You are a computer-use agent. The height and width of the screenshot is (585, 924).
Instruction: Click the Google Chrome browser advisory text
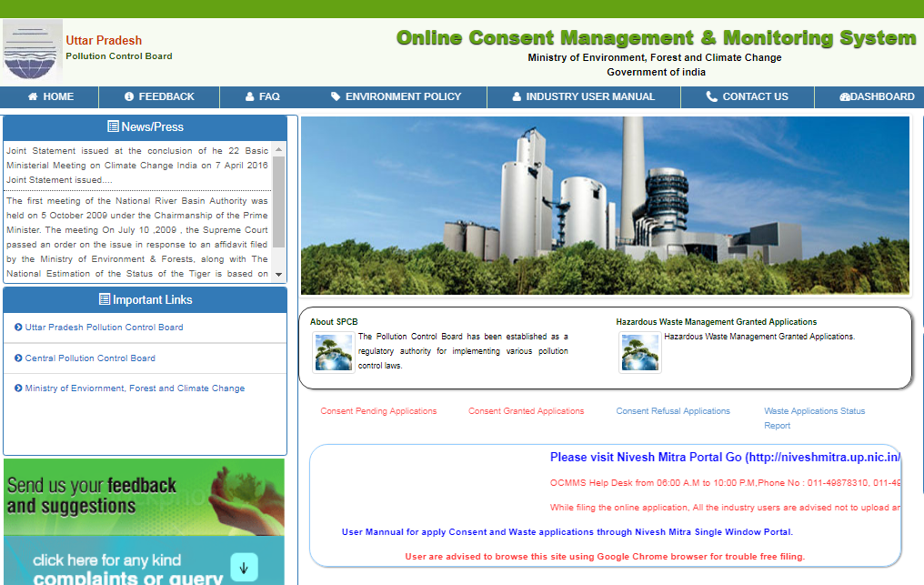[605, 557]
